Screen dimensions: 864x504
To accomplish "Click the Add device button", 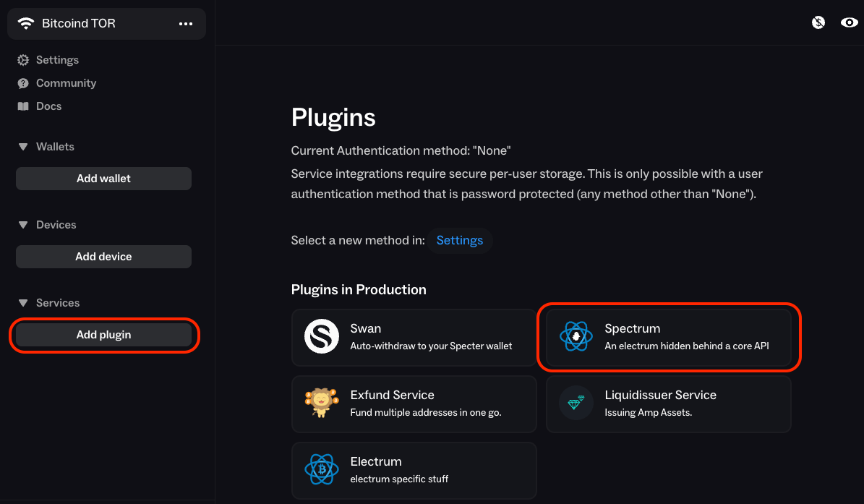I will [x=103, y=256].
